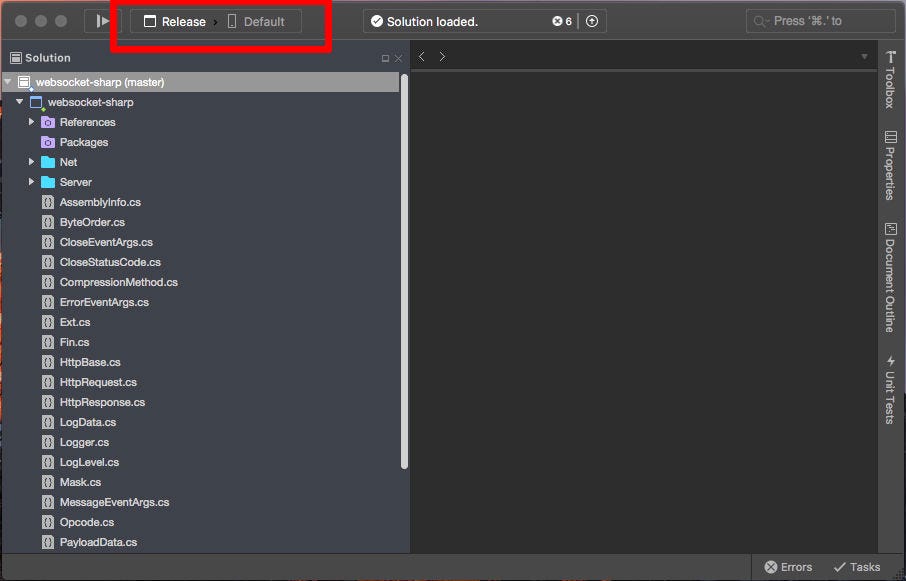This screenshot has height=581, width=906.
Task: Click the Tasks button at bottom right
Action: pos(856,566)
